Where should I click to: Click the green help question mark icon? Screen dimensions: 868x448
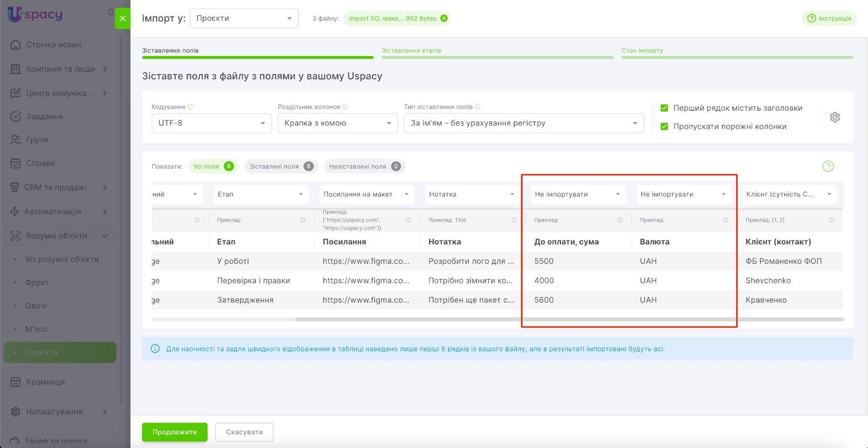pyautogui.click(x=828, y=166)
